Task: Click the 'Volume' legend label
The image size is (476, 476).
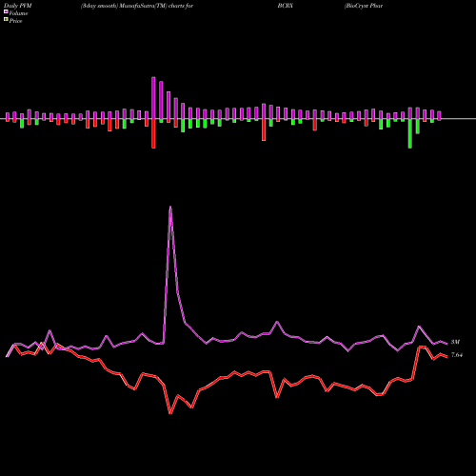Action: (x=18, y=13)
